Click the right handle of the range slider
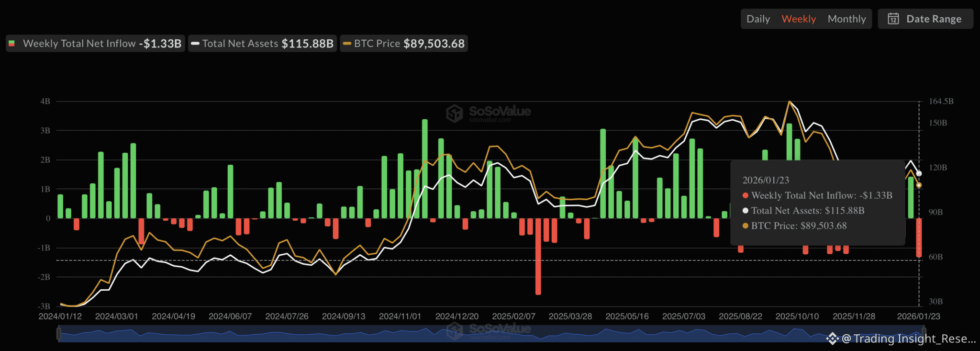The width and height of the screenshot is (980, 351). pyautogui.click(x=924, y=333)
